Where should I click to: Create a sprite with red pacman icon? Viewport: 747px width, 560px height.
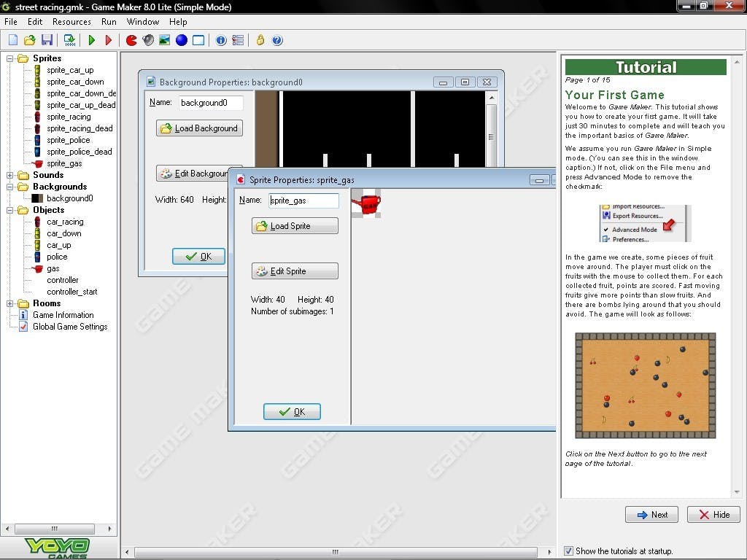[131, 41]
